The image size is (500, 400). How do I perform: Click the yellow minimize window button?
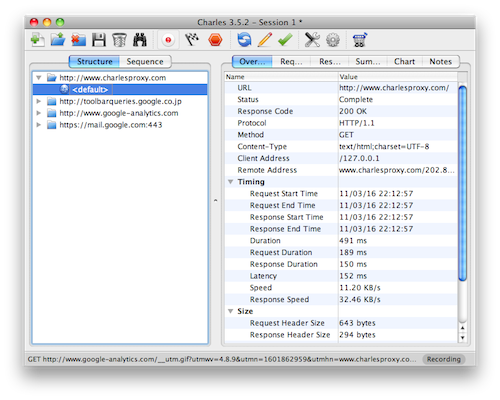pyautogui.click(x=47, y=22)
